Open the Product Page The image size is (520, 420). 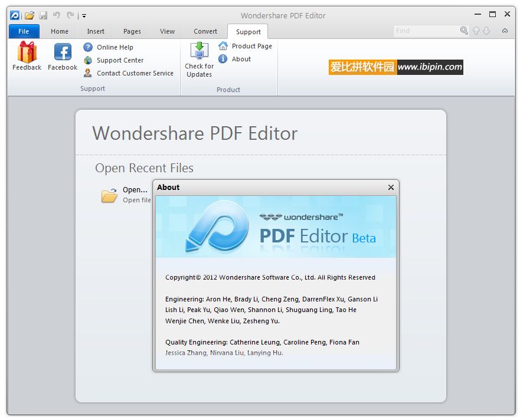251,46
